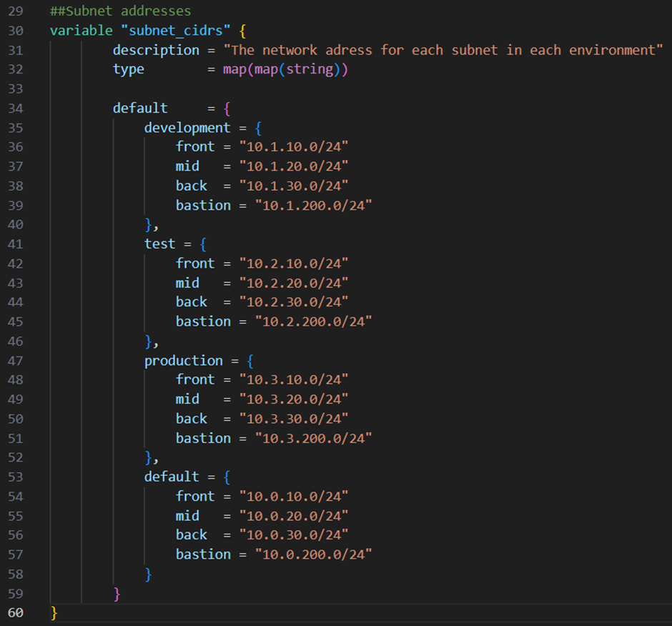This screenshot has width=672, height=626.
Task: Click the value "10.0.30.0/24"
Action: 294,535
